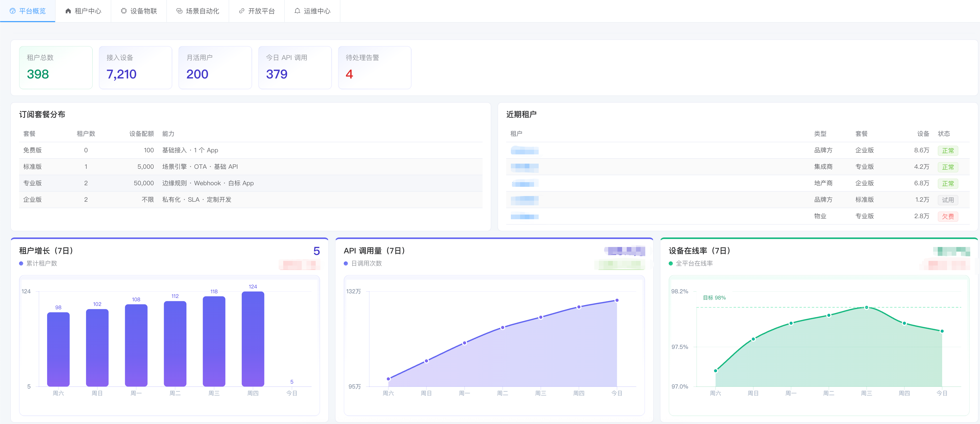Click the 平台概览 tab icon
The image size is (980, 424).
click(x=13, y=11)
